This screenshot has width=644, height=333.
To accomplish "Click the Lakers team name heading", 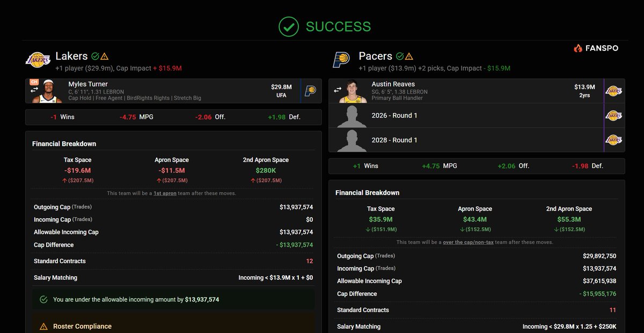I will (71, 56).
